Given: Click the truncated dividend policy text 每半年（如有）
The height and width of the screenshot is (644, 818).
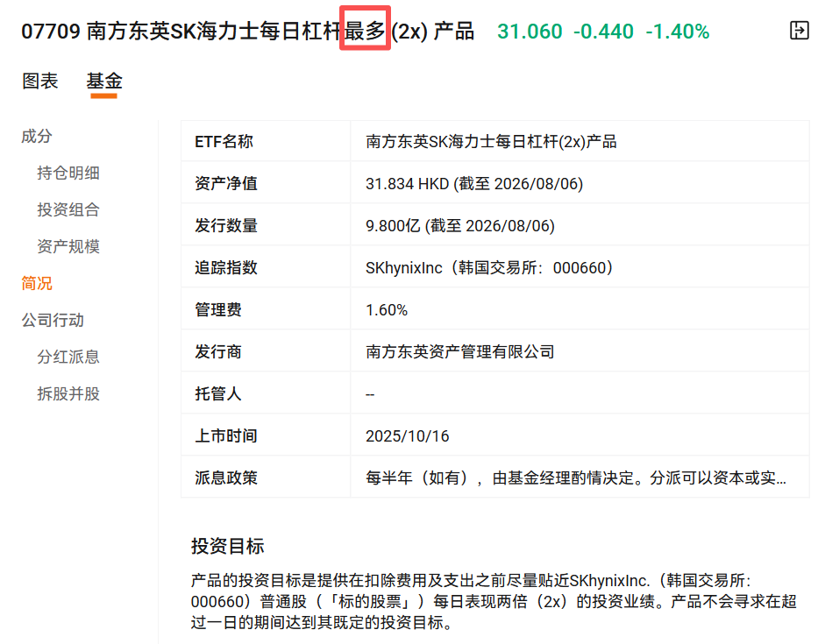Looking at the screenshot, I should pyautogui.click(x=575, y=478).
